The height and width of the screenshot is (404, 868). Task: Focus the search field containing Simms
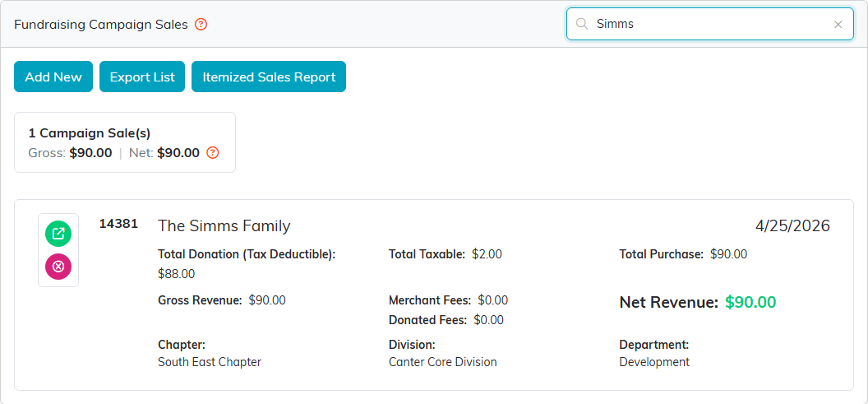click(x=709, y=24)
